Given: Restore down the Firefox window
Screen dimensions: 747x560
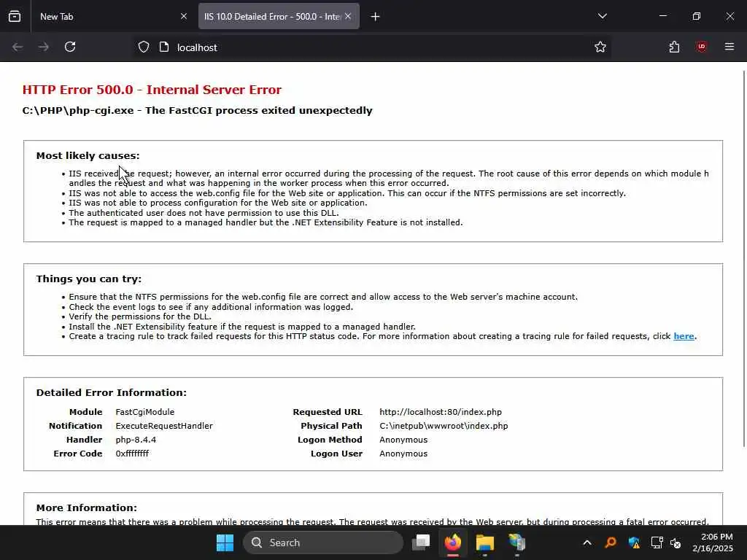Looking at the screenshot, I should pos(696,16).
